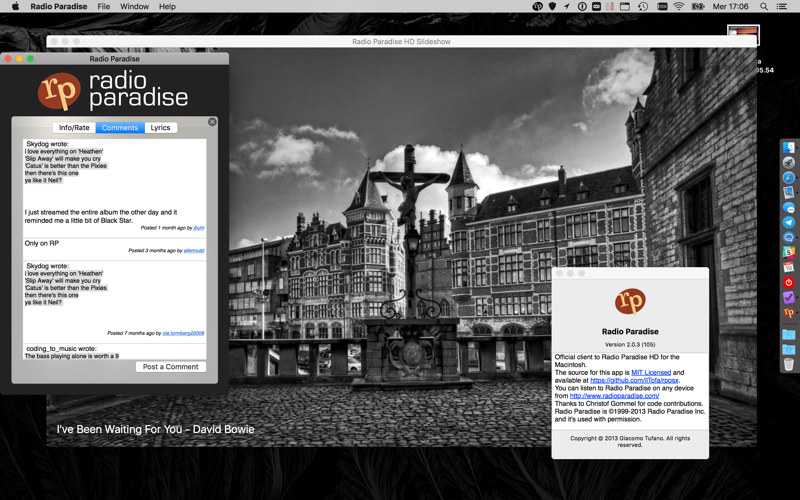
Task: Open the Trash in the Dock
Action: (789, 364)
